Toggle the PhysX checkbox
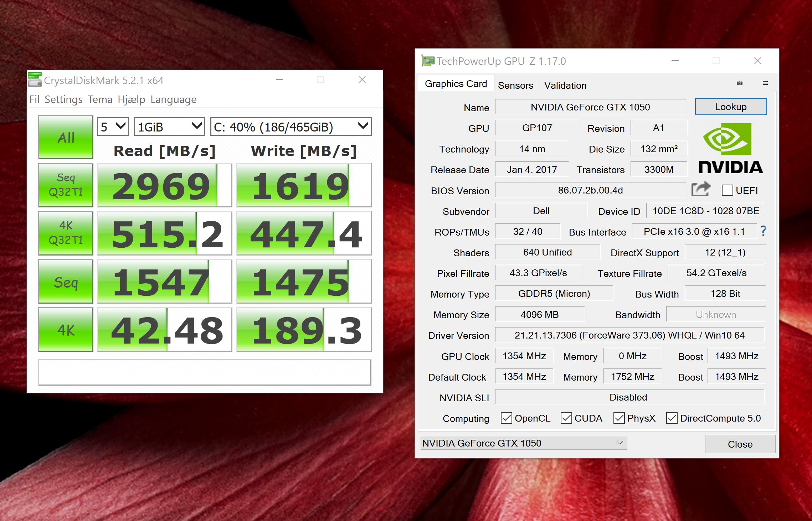 619,418
